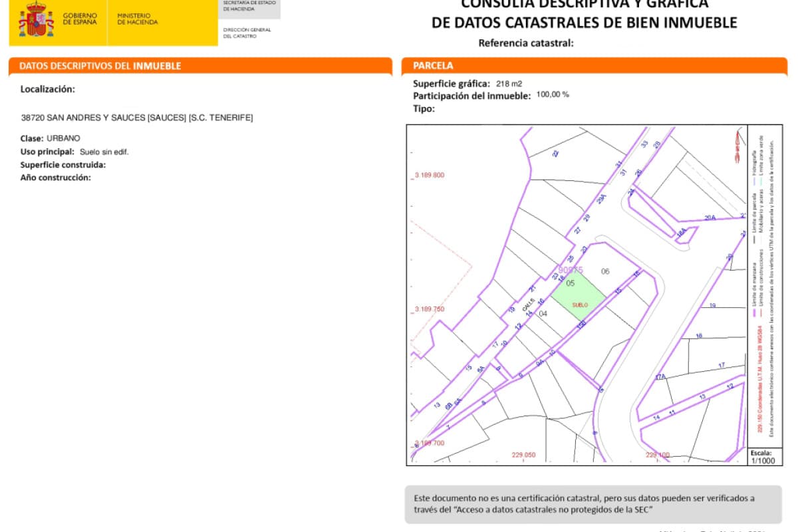Click parcel number '04' on the map

click(543, 313)
